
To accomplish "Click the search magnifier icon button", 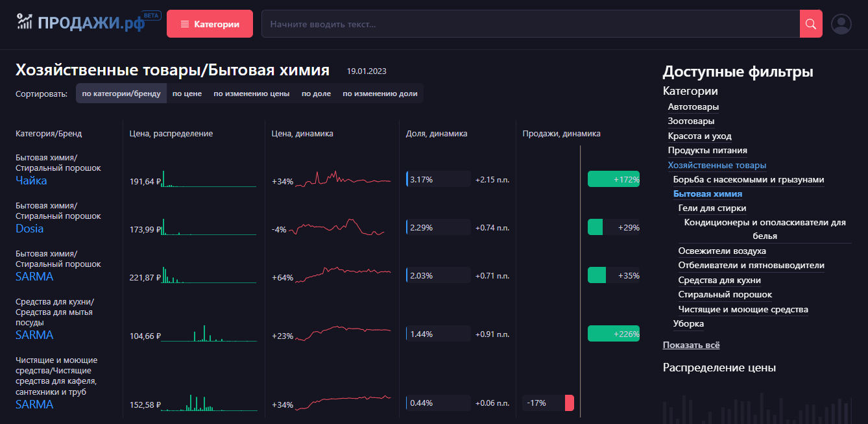I will (810, 24).
